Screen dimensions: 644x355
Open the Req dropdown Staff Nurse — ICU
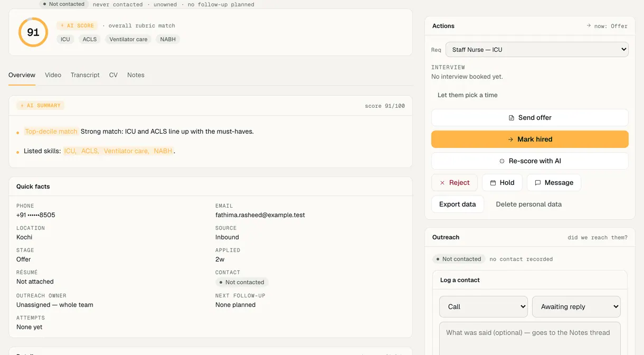[x=537, y=50]
